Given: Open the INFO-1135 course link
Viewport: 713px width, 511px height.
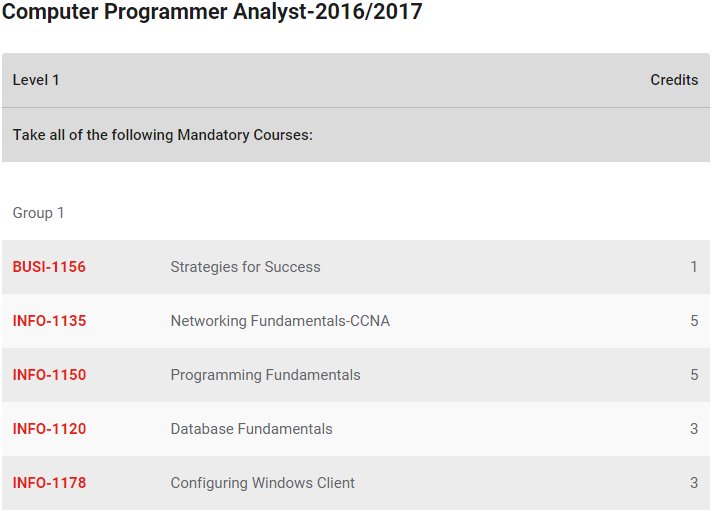Looking at the screenshot, I should coord(49,321).
